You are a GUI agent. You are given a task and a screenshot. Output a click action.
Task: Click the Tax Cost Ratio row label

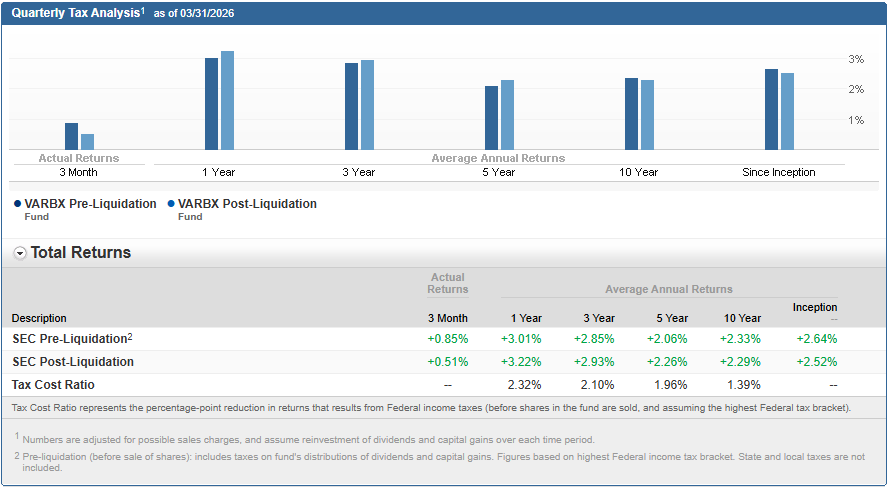pyautogui.click(x=53, y=384)
